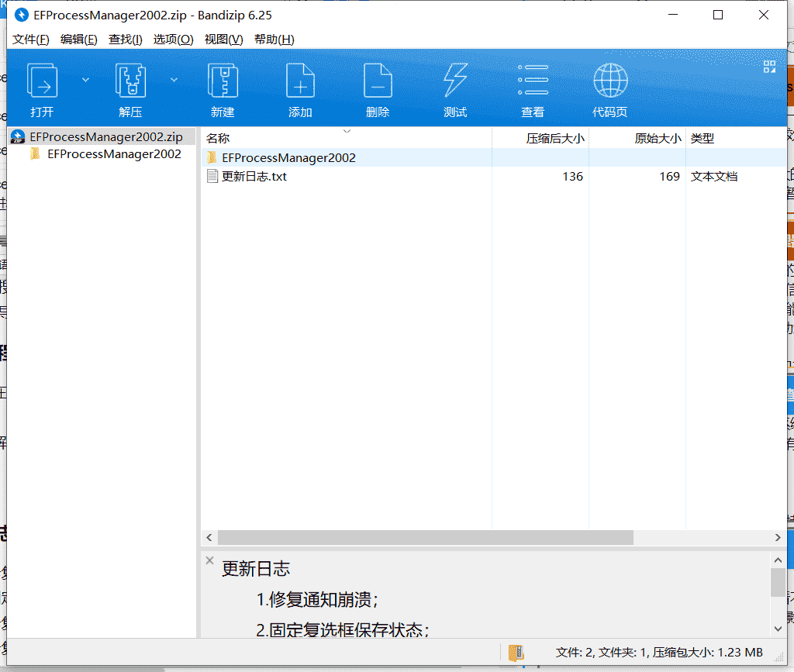This screenshot has width=794, height=672.
Task: Click the Bandizip app icon in title bar
Action: 21,16
